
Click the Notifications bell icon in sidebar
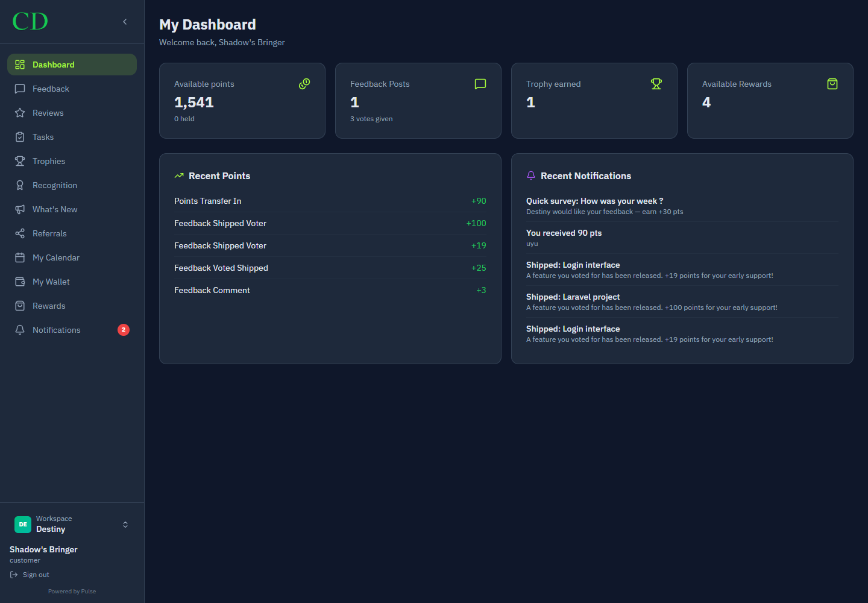coord(20,330)
